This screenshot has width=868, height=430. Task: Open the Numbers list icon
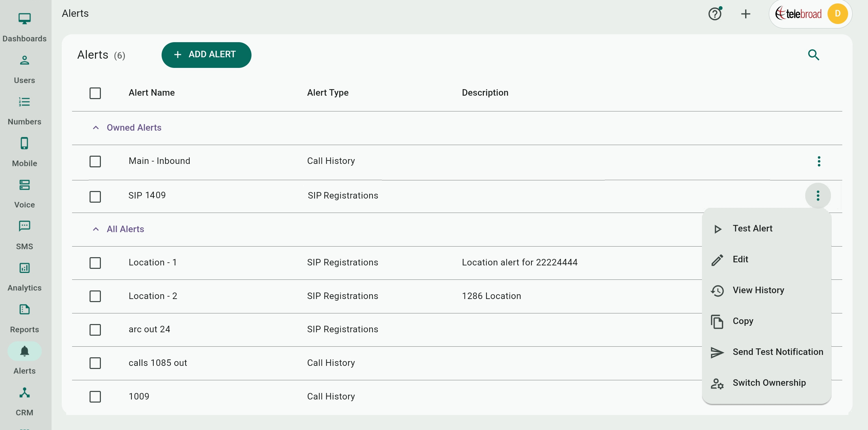click(x=24, y=102)
